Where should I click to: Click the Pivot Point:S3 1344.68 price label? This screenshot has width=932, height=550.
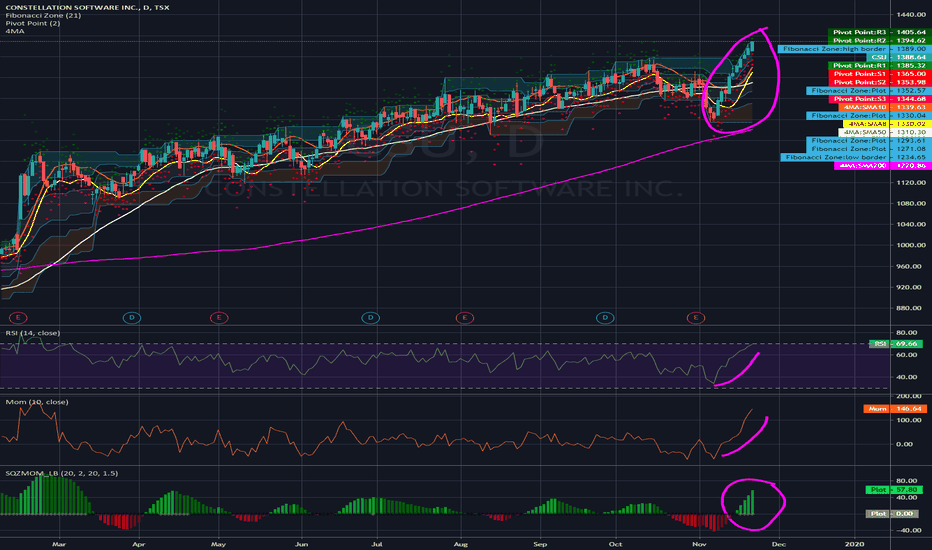[x=879, y=99]
